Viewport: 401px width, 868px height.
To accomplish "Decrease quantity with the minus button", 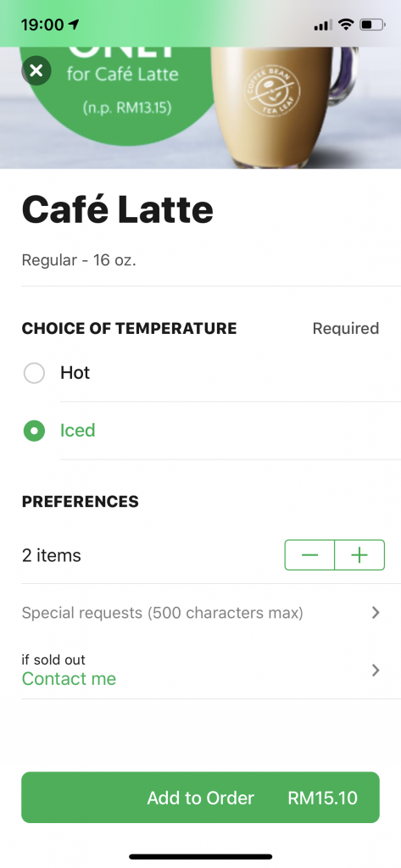I will tap(309, 554).
